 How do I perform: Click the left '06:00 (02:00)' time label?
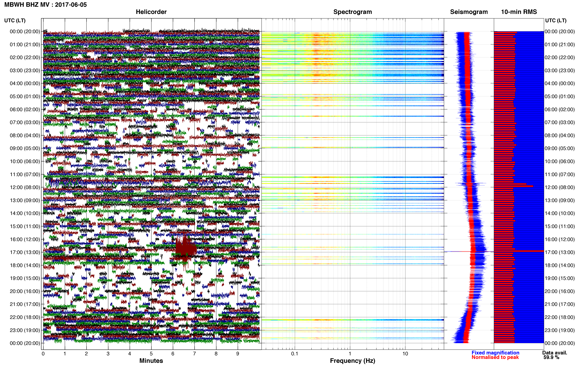coord(25,110)
